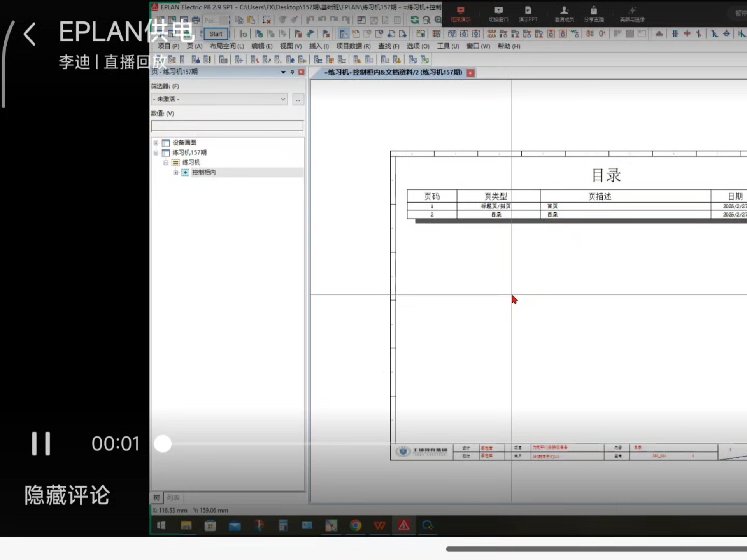Switch to the 树 tree view tab

pos(156,497)
